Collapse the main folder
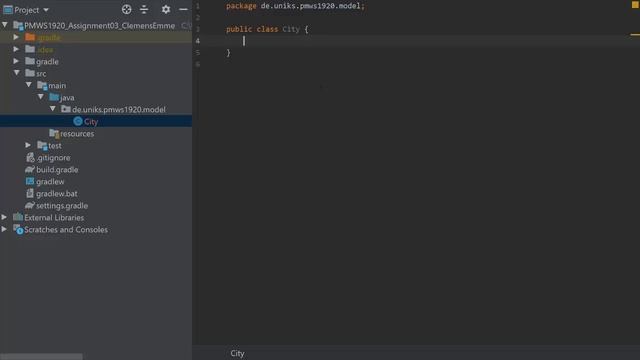This screenshot has height=360, width=640. click(29, 85)
